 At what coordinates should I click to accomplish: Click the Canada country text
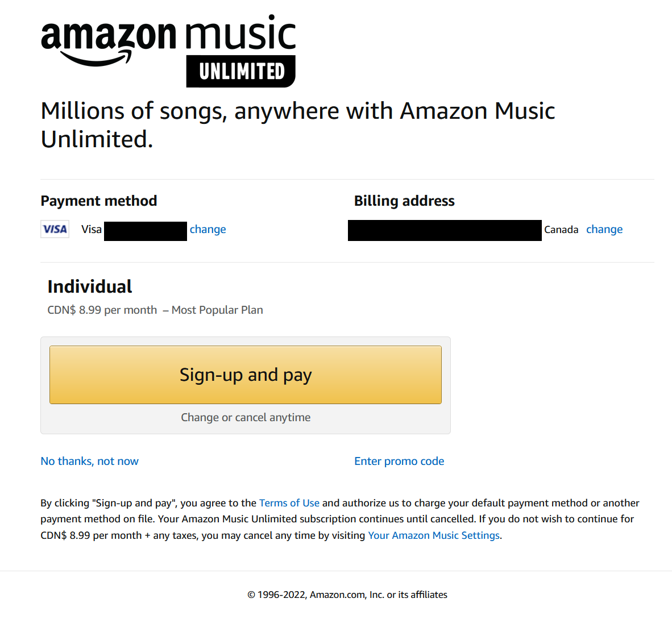[x=561, y=230]
